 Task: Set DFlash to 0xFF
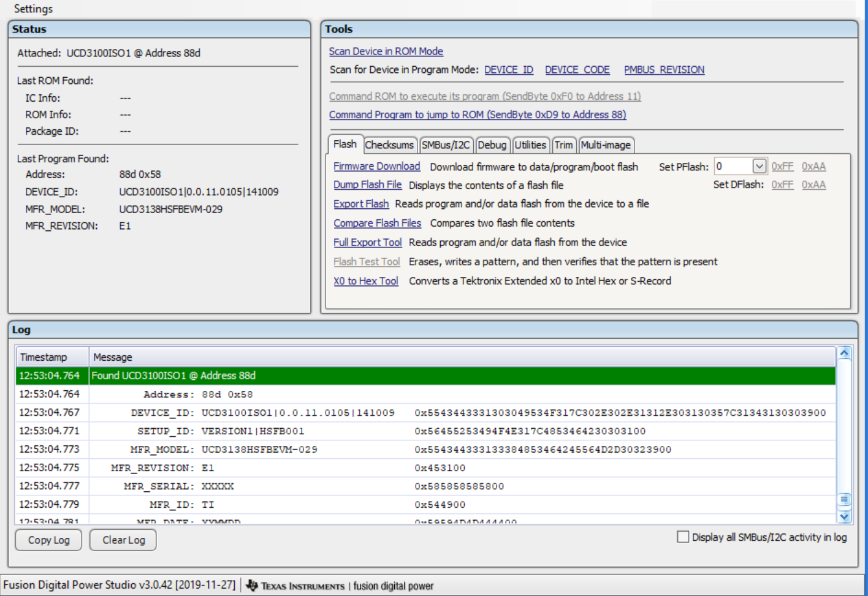coord(782,185)
